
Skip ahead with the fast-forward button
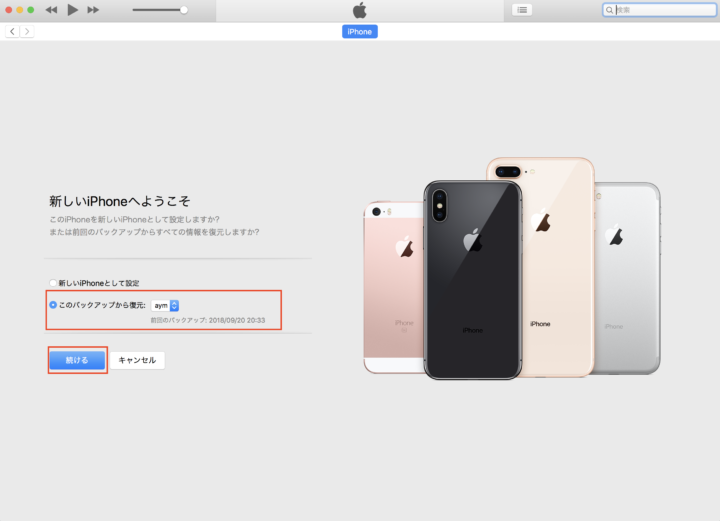pyautogui.click(x=93, y=10)
